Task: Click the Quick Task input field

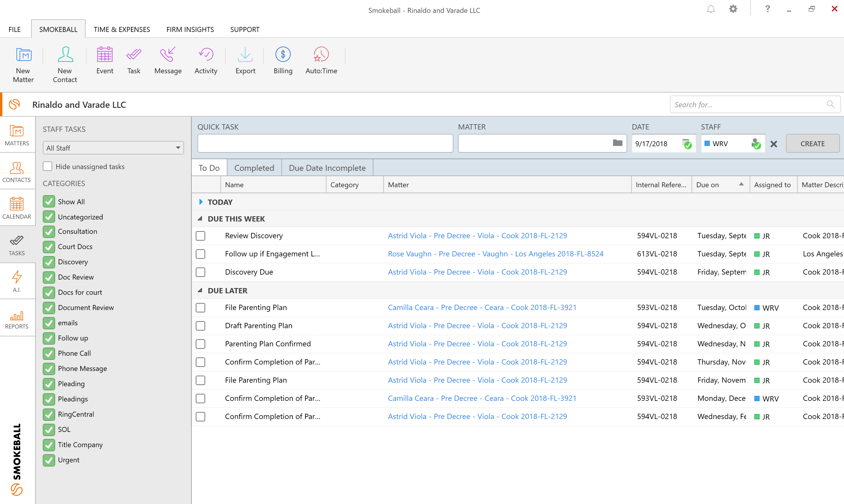Action: pos(325,143)
